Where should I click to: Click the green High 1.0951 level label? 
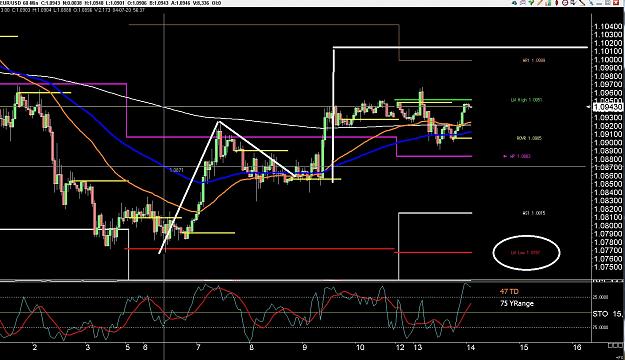click(x=527, y=100)
